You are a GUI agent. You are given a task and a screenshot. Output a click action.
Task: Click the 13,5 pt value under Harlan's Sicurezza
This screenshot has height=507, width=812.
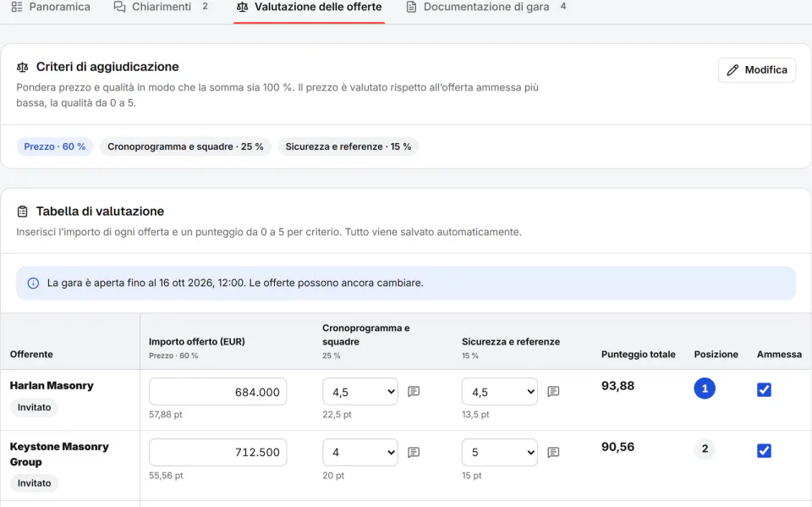(475, 415)
